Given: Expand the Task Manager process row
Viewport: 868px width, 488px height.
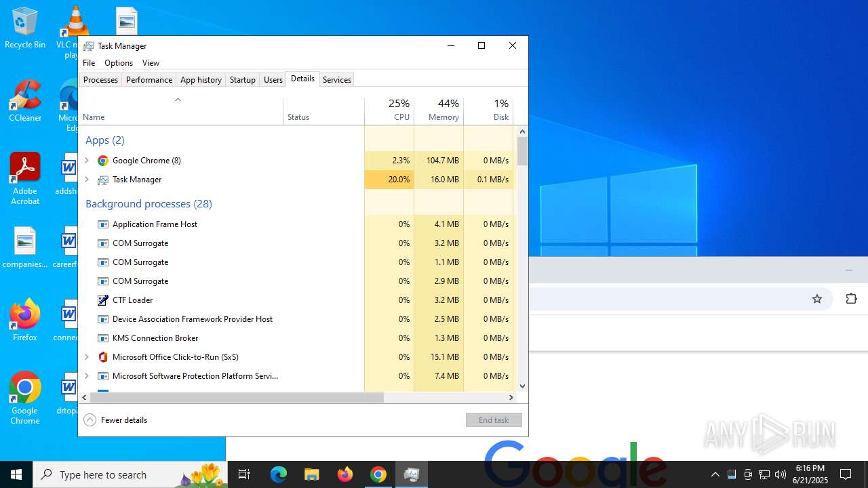Looking at the screenshot, I should pyautogui.click(x=87, y=180).
